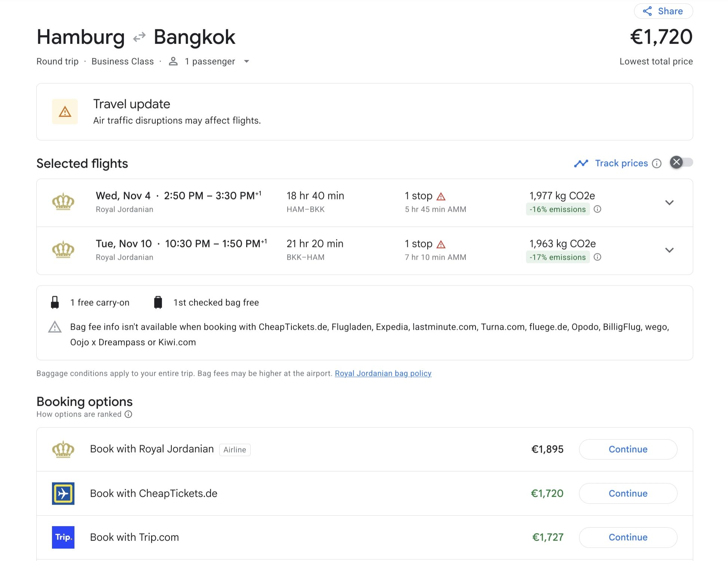Click the €1,720 lowest total price
The image size is (728, 561).
(x=661, y=37)
